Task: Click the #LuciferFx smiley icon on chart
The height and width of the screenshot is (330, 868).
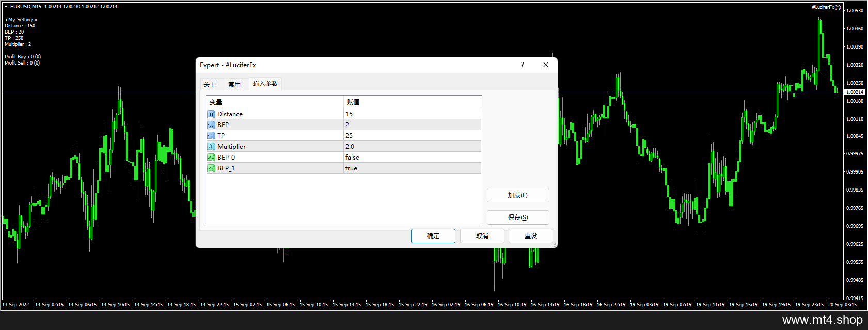Action: pos(838,7)
